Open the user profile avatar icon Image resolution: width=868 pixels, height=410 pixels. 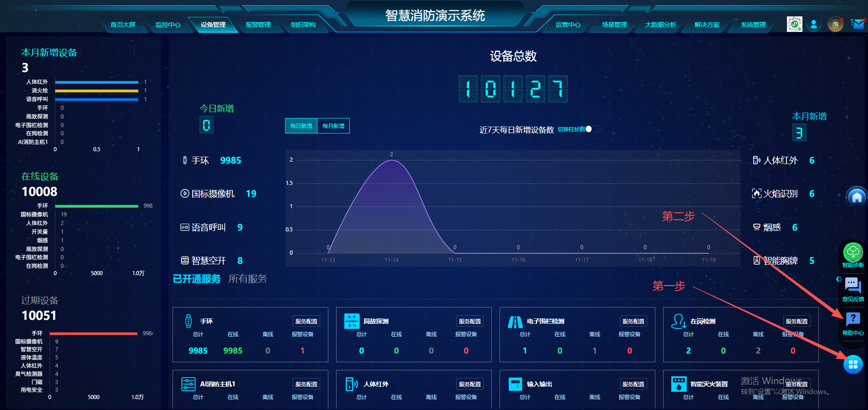[x=813, y=24]
